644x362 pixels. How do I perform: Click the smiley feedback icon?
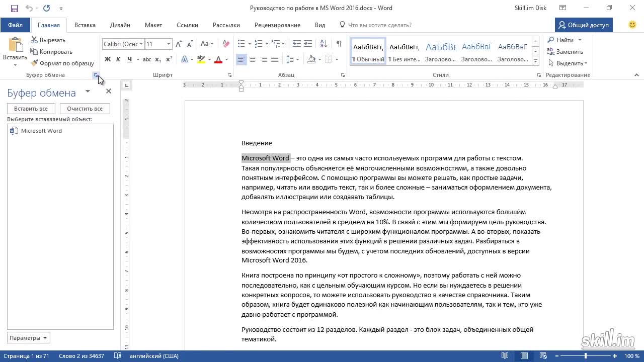(x=632, y=25)
